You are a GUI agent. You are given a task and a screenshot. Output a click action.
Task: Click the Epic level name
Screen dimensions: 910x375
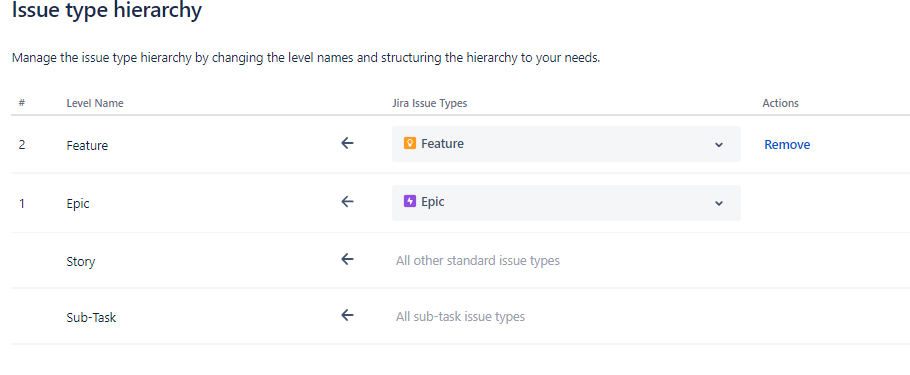(78, 204)
